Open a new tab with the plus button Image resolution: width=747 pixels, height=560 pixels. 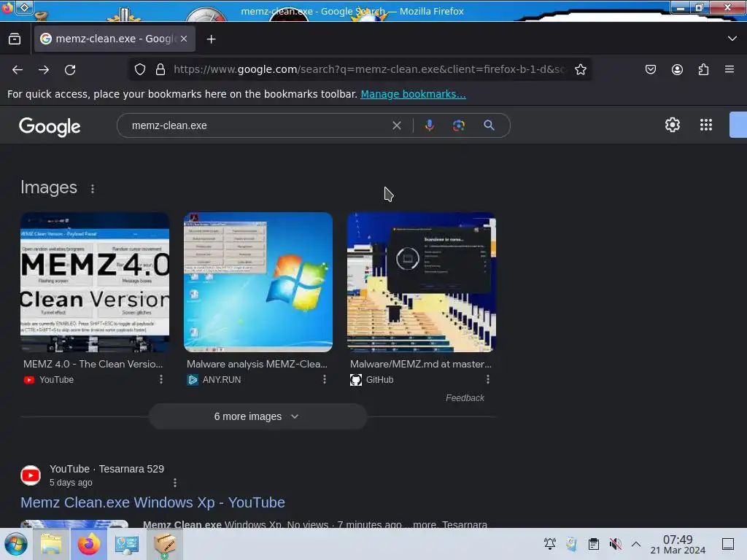pyautogui.click(x=211, y=39)
